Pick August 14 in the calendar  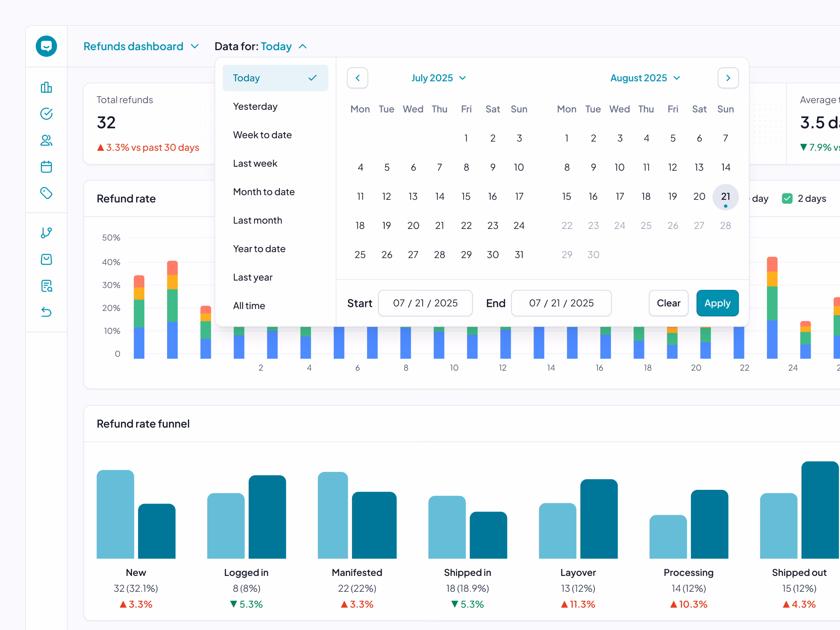725,167
